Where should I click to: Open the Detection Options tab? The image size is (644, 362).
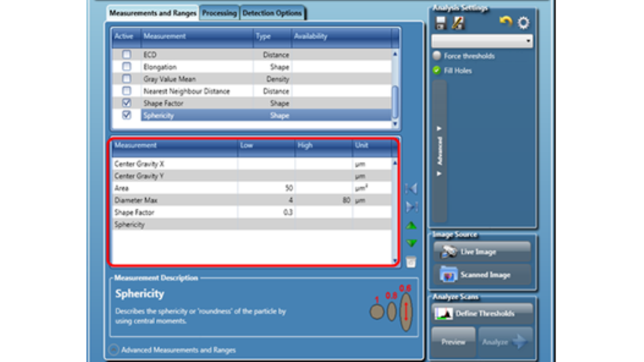[x=272, y=13]
